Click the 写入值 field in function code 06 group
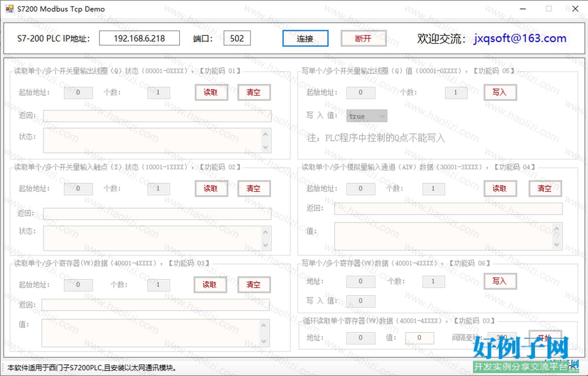This screenshot has width=588, height=376. coord(361,301)
